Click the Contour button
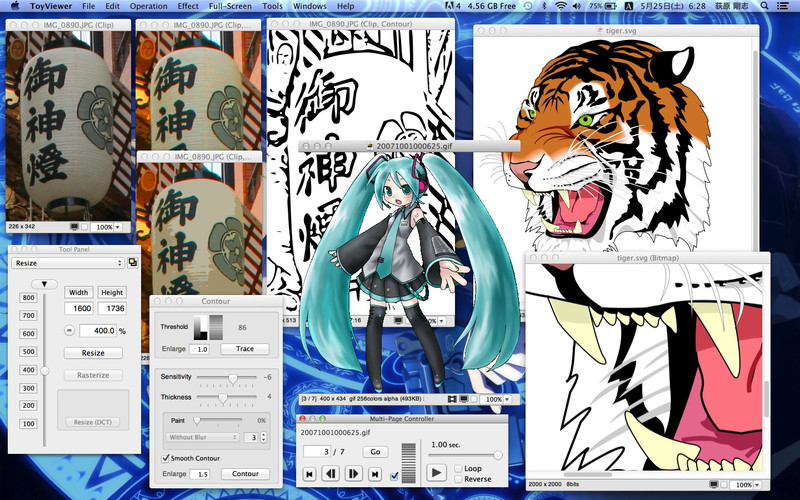The width and height of the screenshot is (800, 500). [x=245, y=474]
